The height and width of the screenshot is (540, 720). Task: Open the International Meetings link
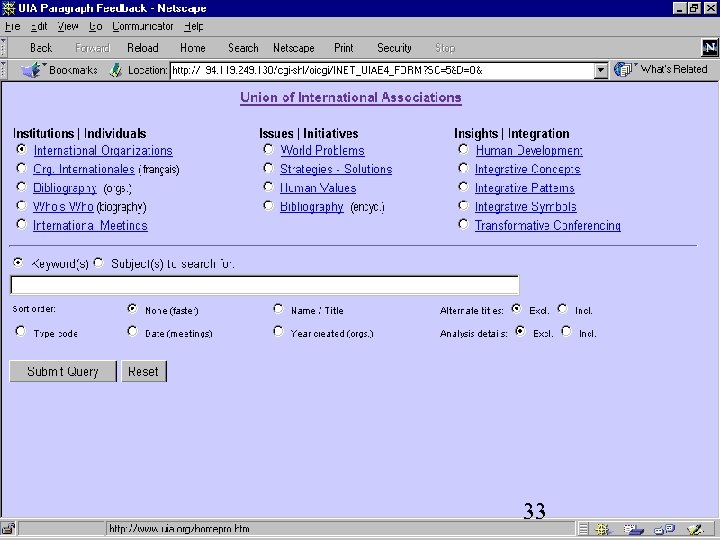click(90, 225)
